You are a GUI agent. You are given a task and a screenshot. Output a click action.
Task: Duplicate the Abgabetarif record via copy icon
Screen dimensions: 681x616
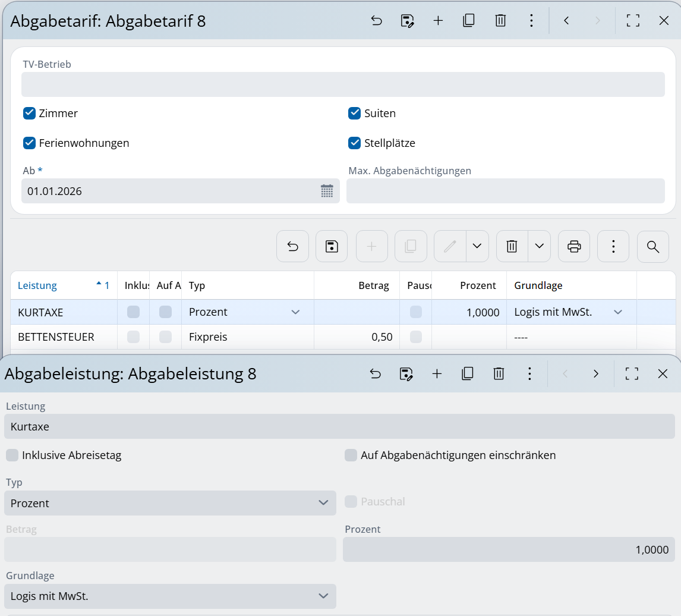469,21
